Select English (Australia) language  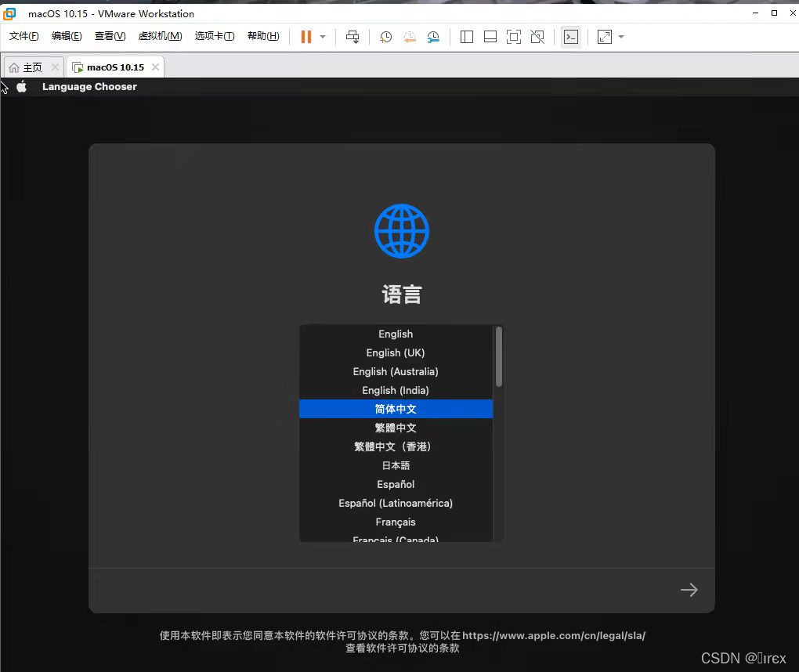pos(396,372)
